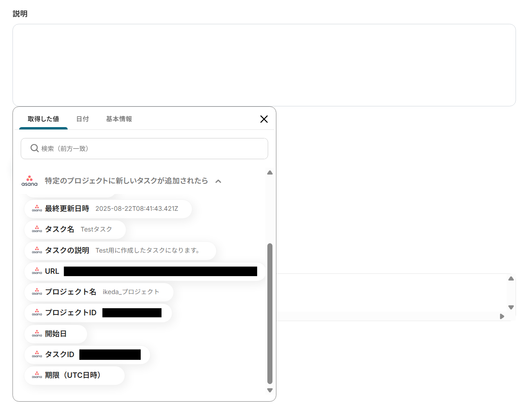Click the Asana icon on the 最終更新日時 chip
532x404 pixels.
tap(37, 209)
